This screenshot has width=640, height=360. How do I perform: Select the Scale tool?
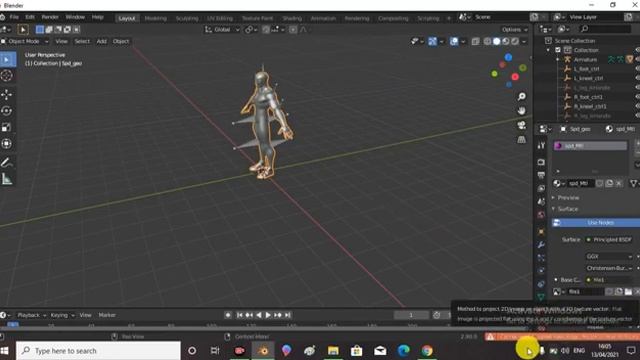[7, 127]
